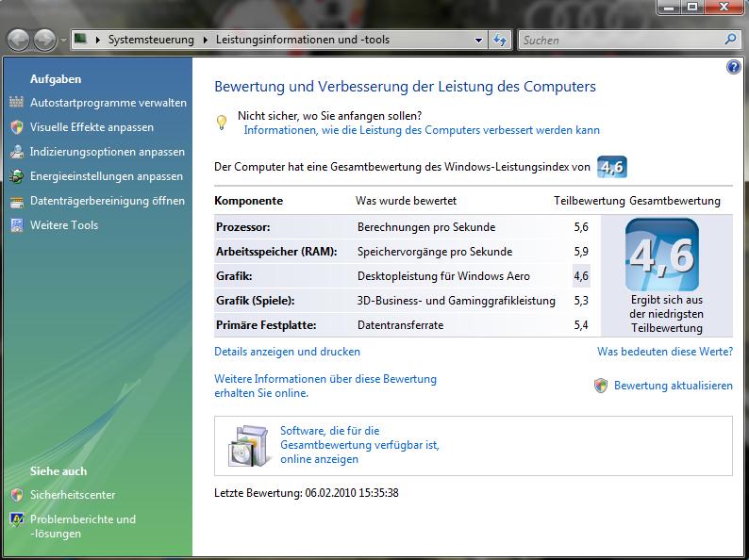
Task: Click the small 4,6 score badge
Action: pyautogui.click(x=612, y=167)
